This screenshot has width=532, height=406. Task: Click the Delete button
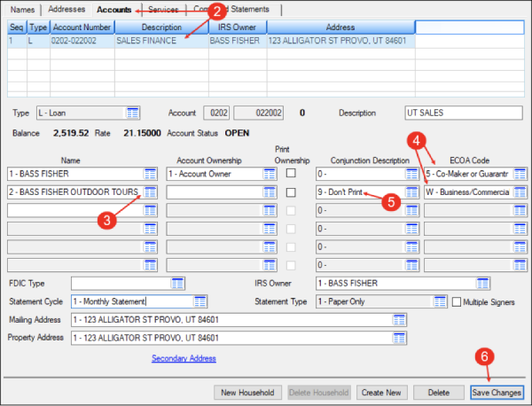[439, 393]
